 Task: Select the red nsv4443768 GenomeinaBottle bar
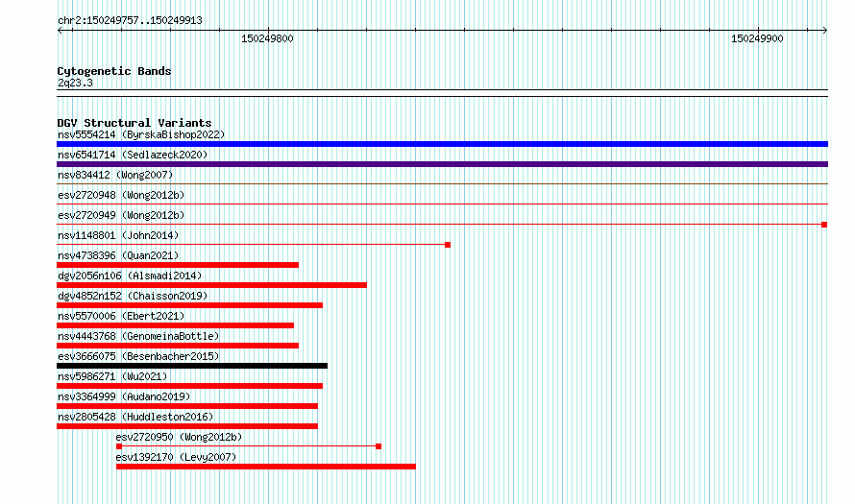click(x=178, y=346)
